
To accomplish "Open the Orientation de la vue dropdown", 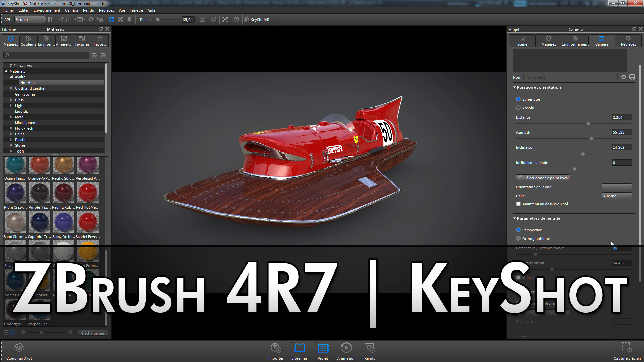I will (x=617, y=187).
